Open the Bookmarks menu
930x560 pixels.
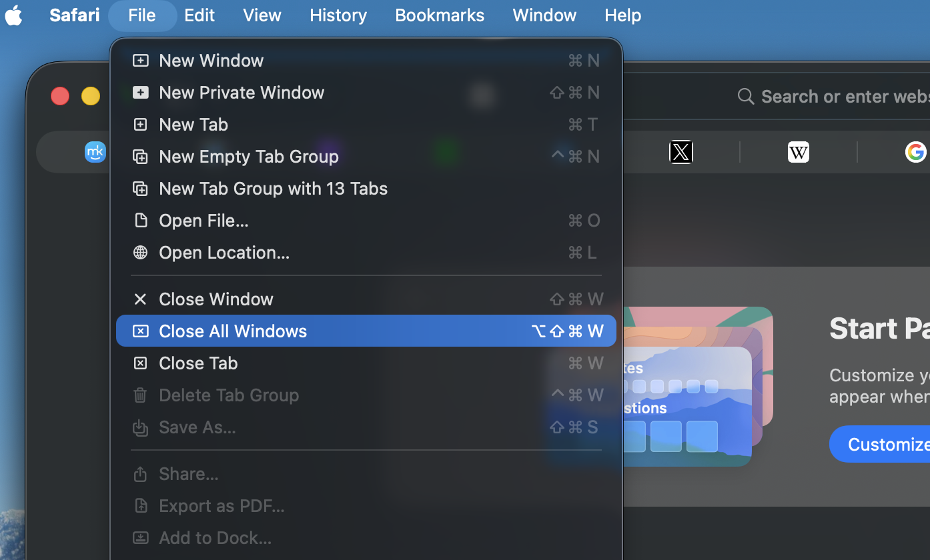440,15
